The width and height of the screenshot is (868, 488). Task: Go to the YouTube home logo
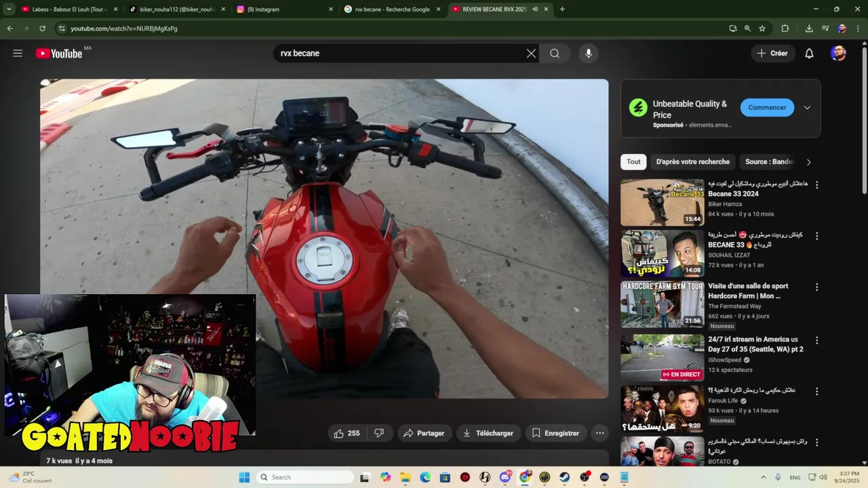tap(59, 53)
